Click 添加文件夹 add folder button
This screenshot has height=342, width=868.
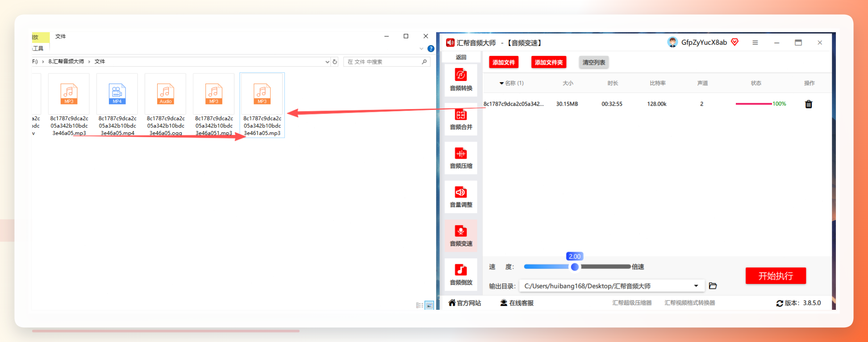coord(549,62)
